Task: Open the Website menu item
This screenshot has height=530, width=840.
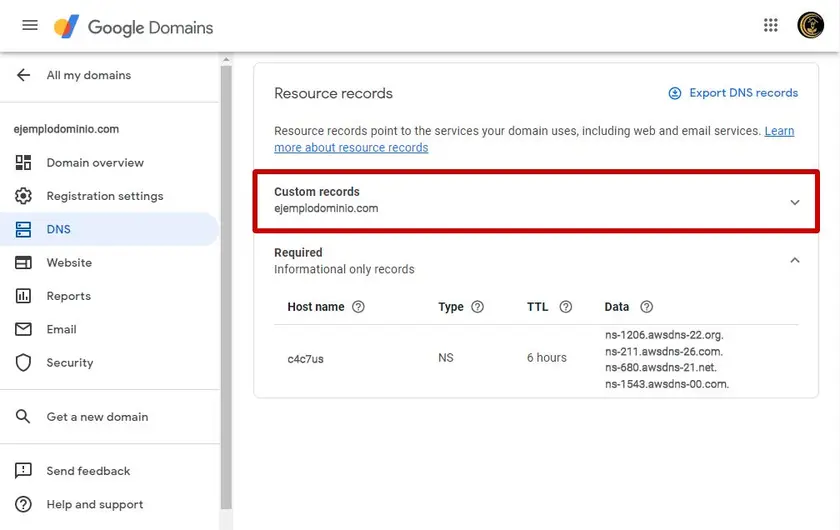Action: pyautogui.click(x=69, y=263)
